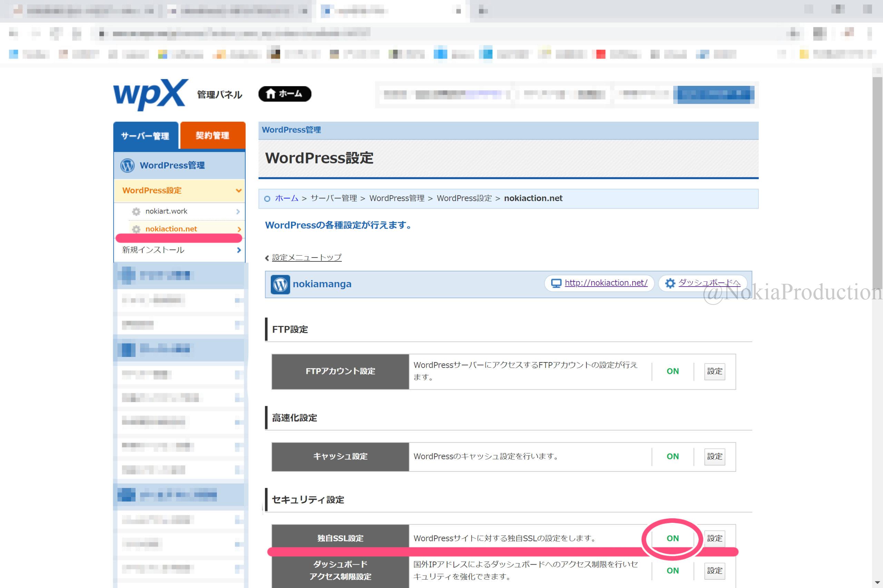Click the FTPアカウント設定 label cell
The width and height of the screenshot is (883, 588).
[340, 371]
